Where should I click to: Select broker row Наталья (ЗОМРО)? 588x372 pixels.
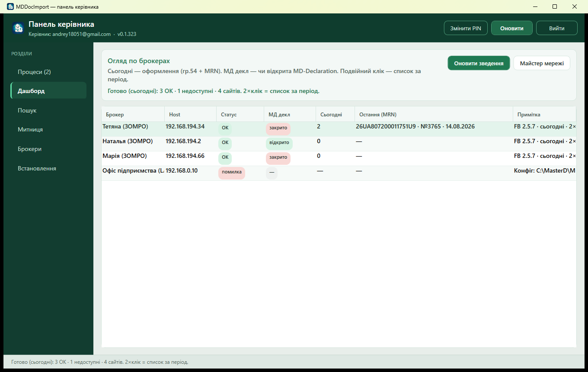pyautogui.click(x=339, y=144)
